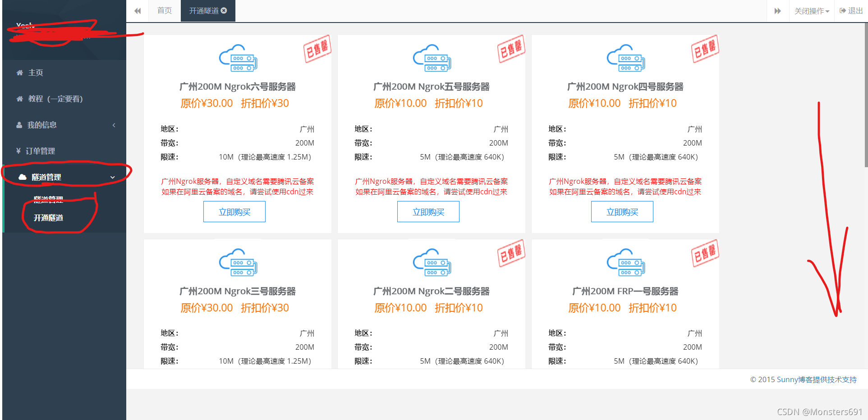868x420 pixels.
Task: Click 已售罄 stamp on Ngrok四号服务器 card
Action: 705,49
